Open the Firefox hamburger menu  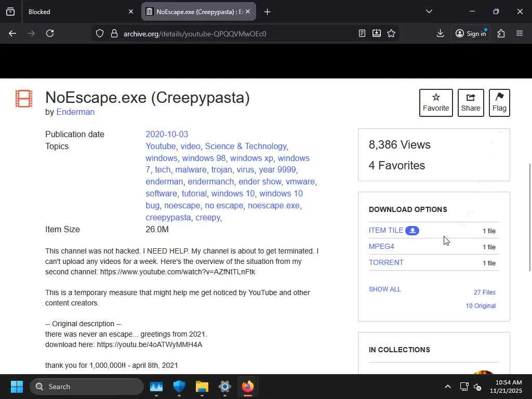(x=520, y=33)
